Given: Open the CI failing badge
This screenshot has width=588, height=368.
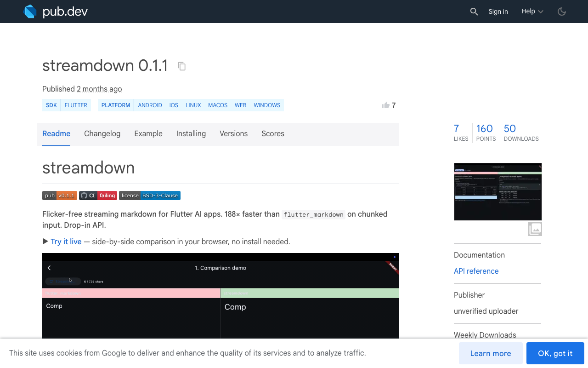Looking at the screenshot, I should (x=98, y=195).
